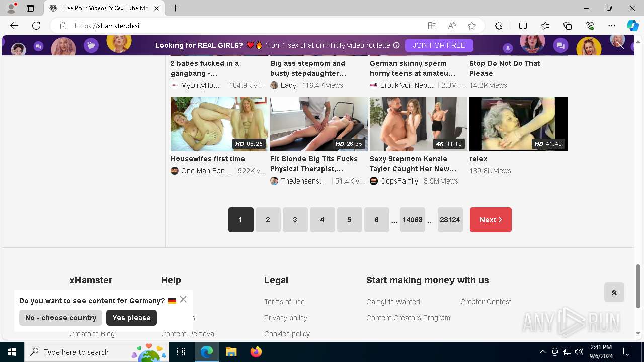Open the notification center
The height and width of the screenshot is (362, 644).
(627, 352)
